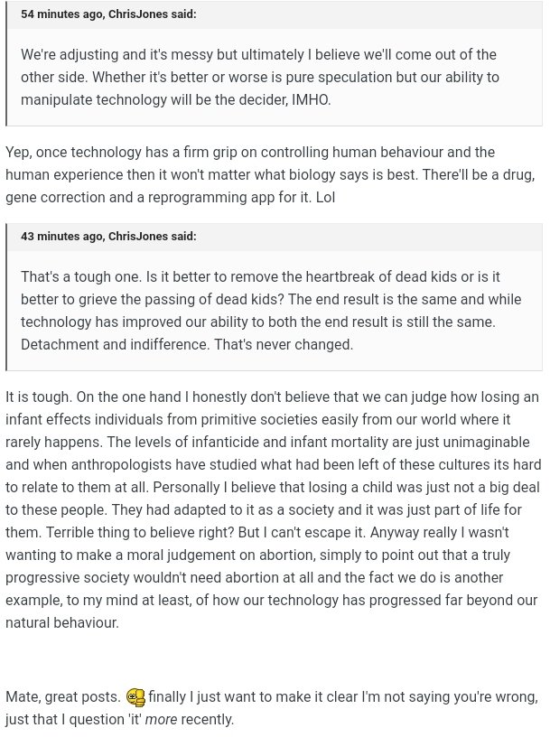Click the quoted text starting 'That's a tough one'
Viewport: 550px width, 756px height.
271,311
